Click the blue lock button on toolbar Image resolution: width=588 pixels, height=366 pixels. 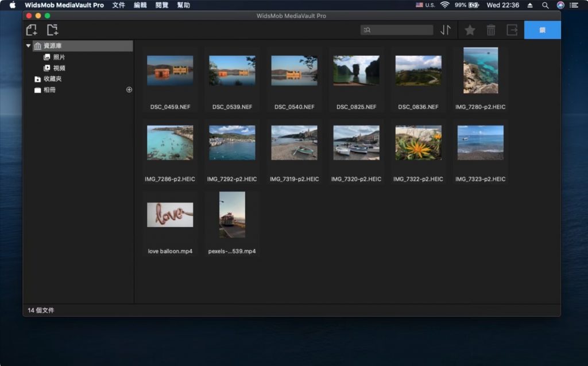click(x=542, y=29)
